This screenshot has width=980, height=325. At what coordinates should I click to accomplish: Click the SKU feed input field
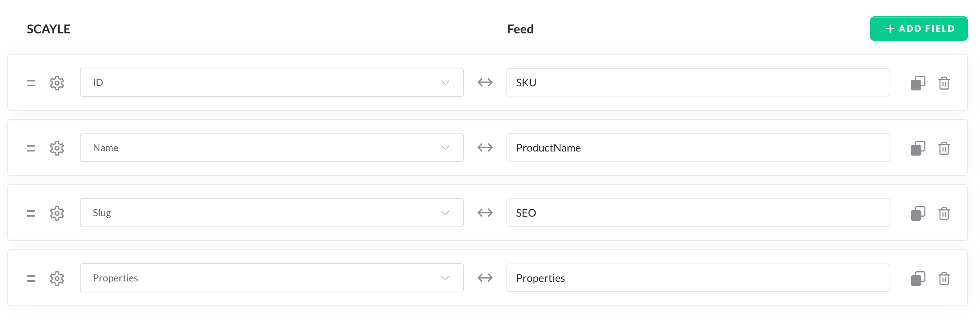click(x=698, y=82)
